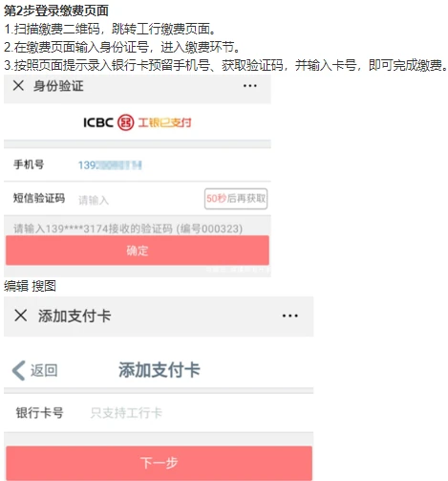Close the 添加支付卡 page with X icon
This screenshot has height=481, width=448.
(21, 316)
